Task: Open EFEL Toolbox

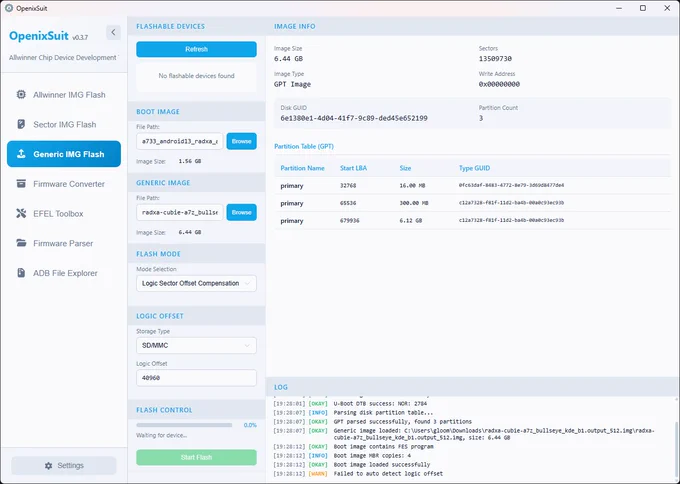Action: click(x=64, y=213)
